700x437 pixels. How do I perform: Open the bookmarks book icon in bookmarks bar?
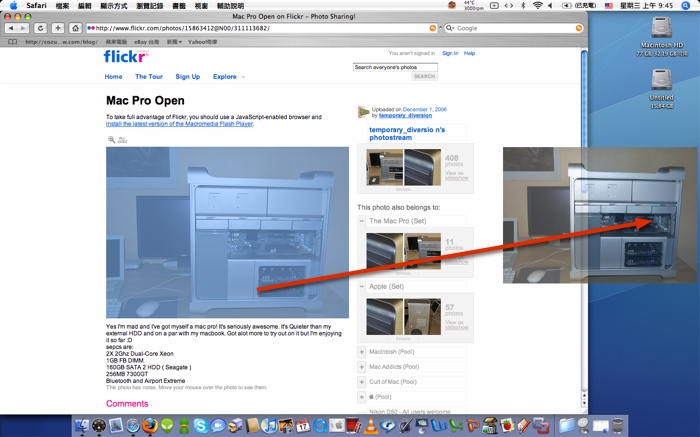[x=13, y=42]
